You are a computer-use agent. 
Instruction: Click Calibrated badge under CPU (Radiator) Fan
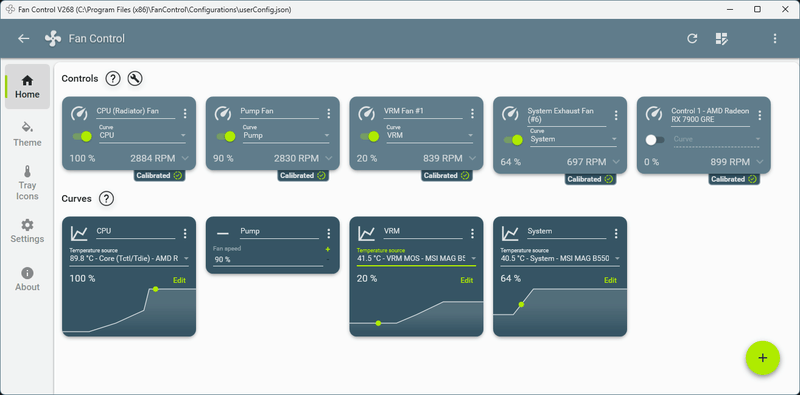pyautogui.click(x=159, y=176)
